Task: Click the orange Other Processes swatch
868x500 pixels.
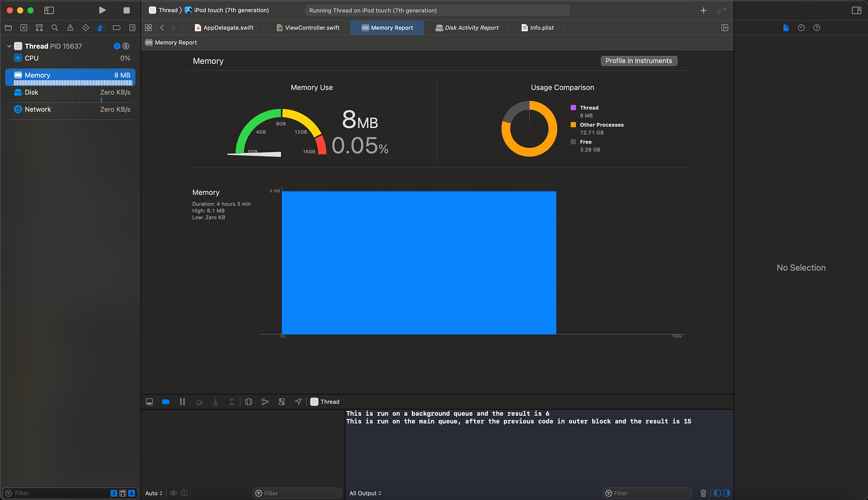Action: point(573,125)
